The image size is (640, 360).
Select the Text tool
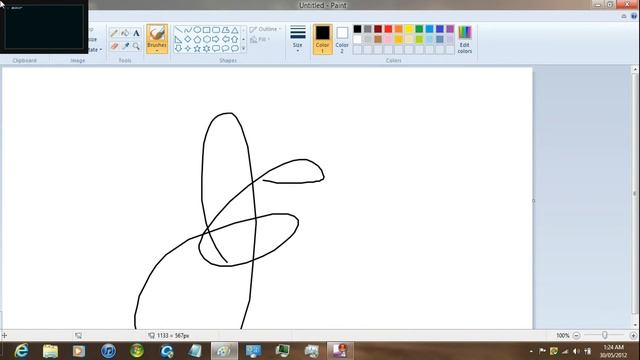click(x=136, y=33)
